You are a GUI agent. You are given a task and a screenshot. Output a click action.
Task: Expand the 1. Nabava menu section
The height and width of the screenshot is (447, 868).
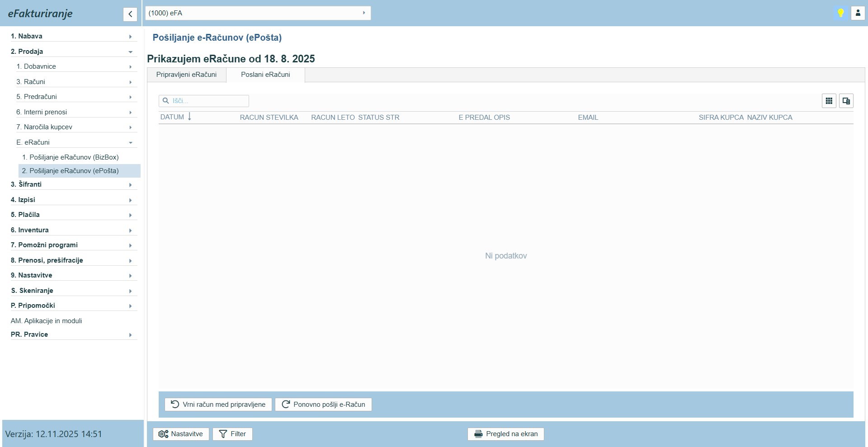[x=72, y=36]
